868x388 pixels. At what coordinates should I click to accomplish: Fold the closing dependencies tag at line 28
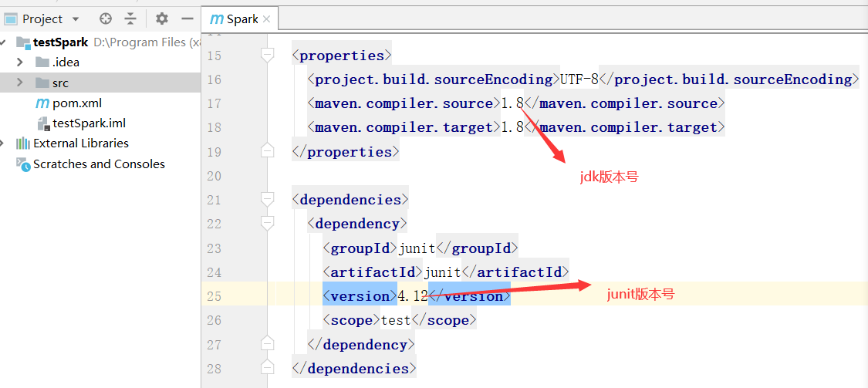(x=268, y=367)
